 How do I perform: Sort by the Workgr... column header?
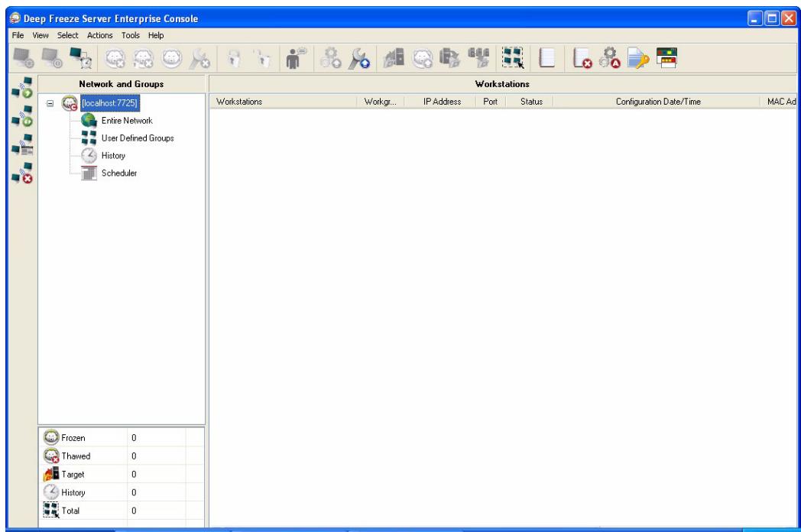point(381,102)
